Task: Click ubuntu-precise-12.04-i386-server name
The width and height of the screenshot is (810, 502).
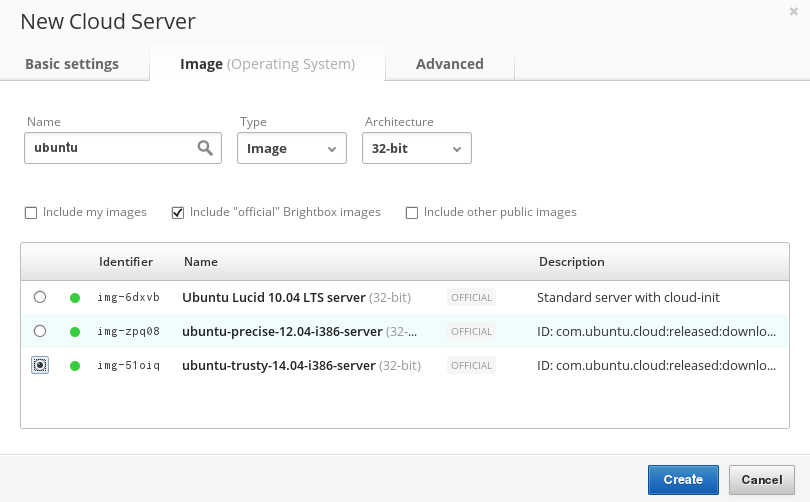Action: pos(282,332)
